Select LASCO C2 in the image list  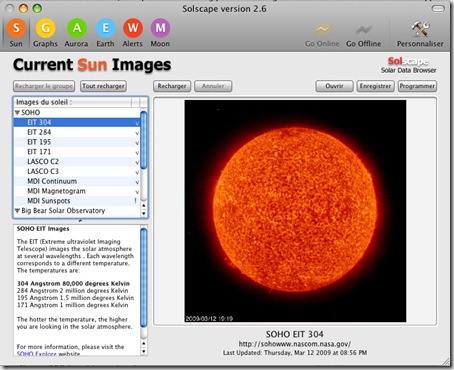(77, 162)
